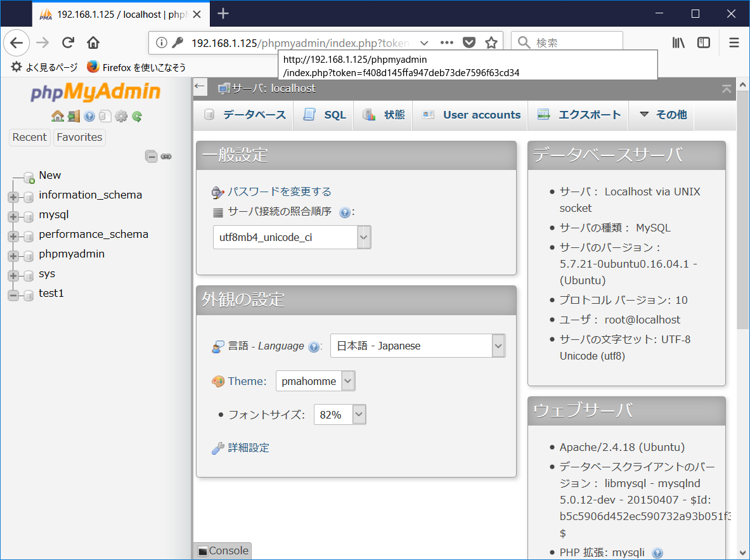This screenshot has height=560, width=750.
Task: Open the font size dropdown showing 82%
Action: [340, 415]
